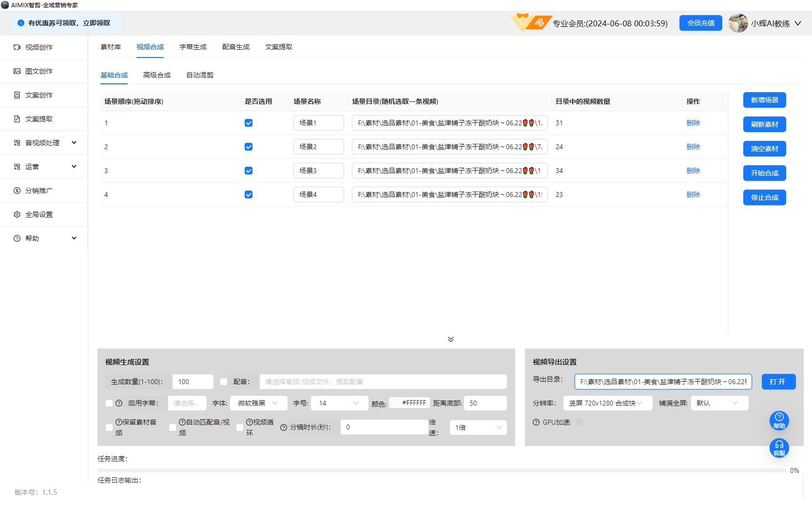Viewport: 812px width, 505px height.
Task: Uncheck the 场景1 selection checkbox
Action: pos(249,123)
